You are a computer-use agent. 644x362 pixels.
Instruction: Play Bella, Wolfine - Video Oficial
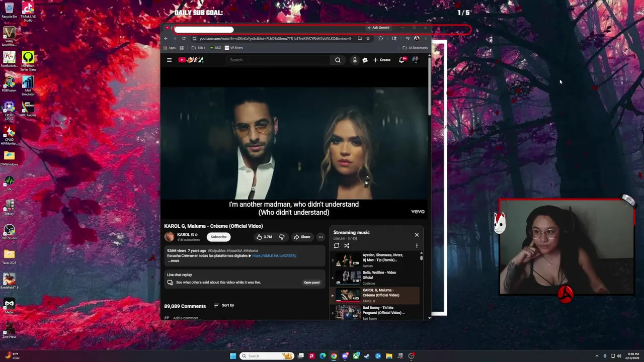[x=375, y=278]
